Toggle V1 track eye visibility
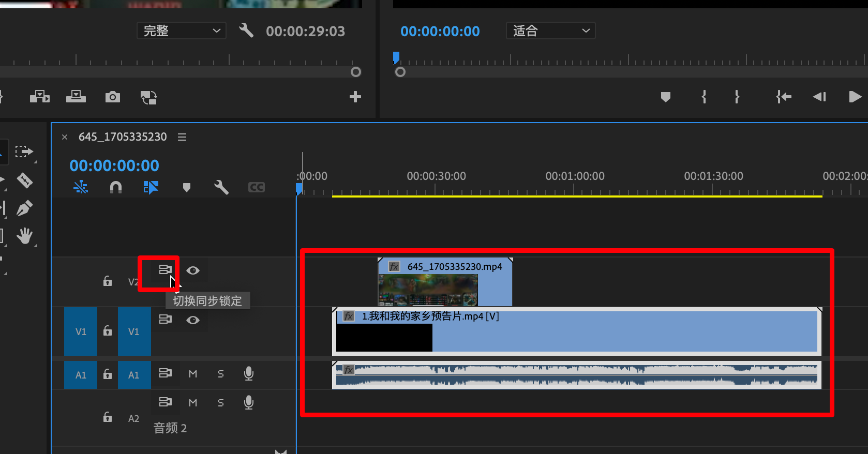Screen dimensions: 868x454 click(193, 320)
